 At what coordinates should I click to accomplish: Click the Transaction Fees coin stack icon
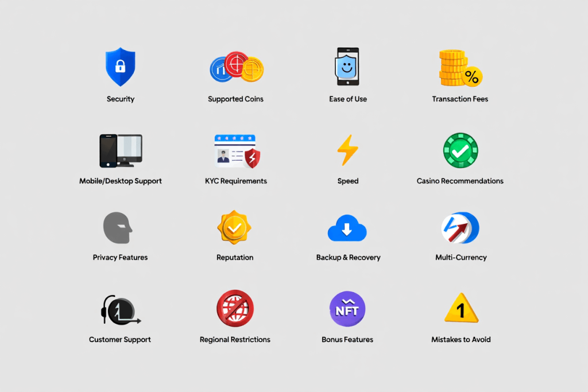461,68
